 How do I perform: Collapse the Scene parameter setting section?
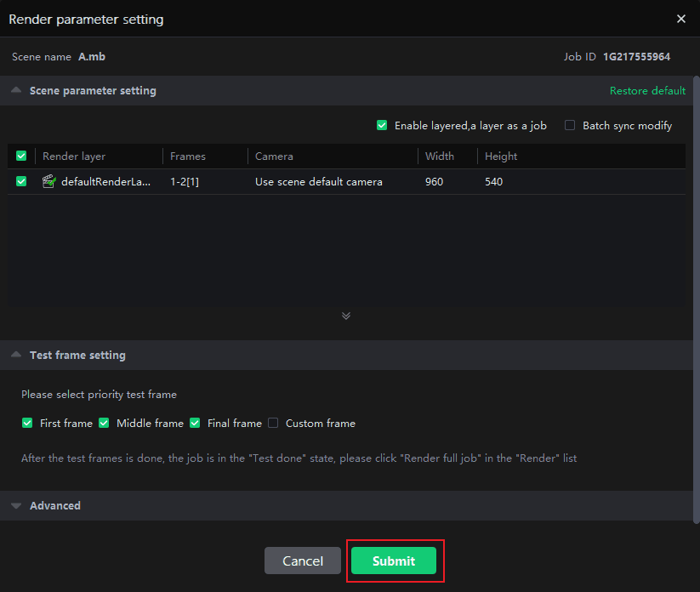(16, 90)
